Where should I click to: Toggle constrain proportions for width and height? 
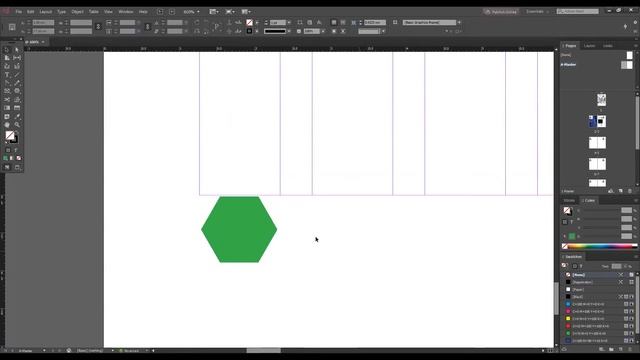[x=98, y=27]
